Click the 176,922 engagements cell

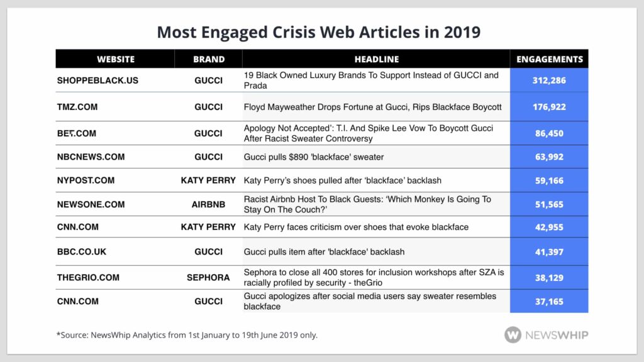click(x=549, y=107)
